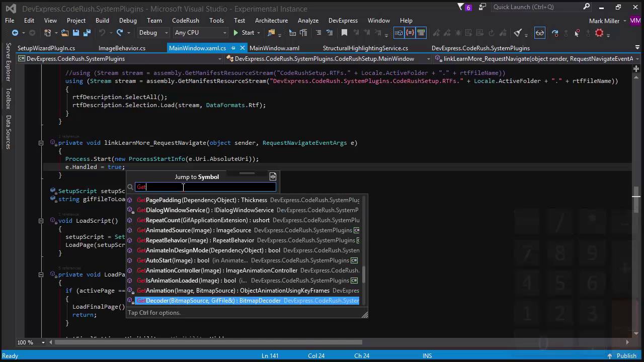Image resolution: width=644 pixels, height=362 pixels.
Task: Click the Save floppy disk icon
Action: coord(76,33)
